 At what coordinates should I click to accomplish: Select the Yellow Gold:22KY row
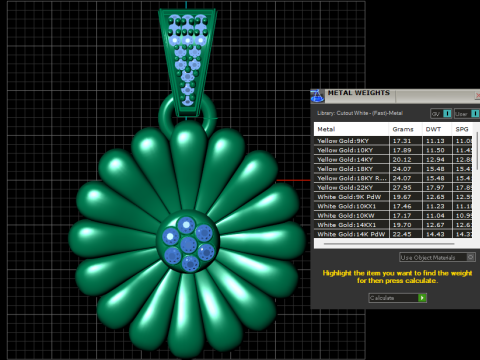[393, 187]
